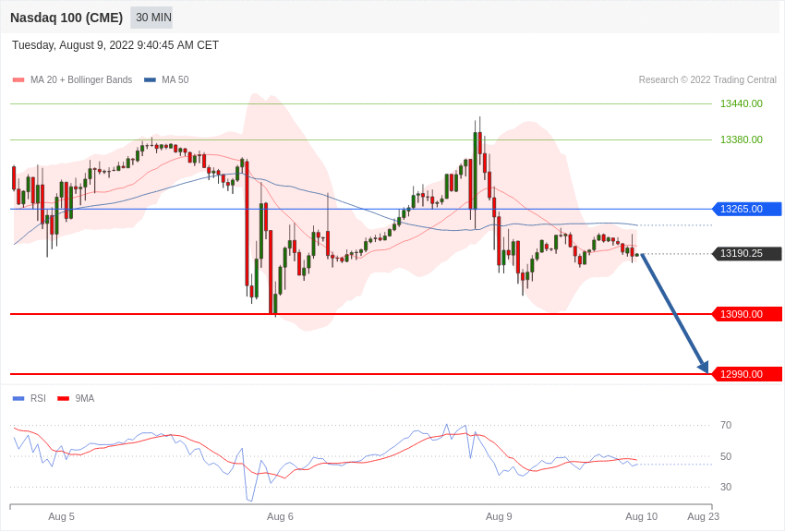
Task: Click the 13265.00 blue pivot price tag
Action: [746, 209]
